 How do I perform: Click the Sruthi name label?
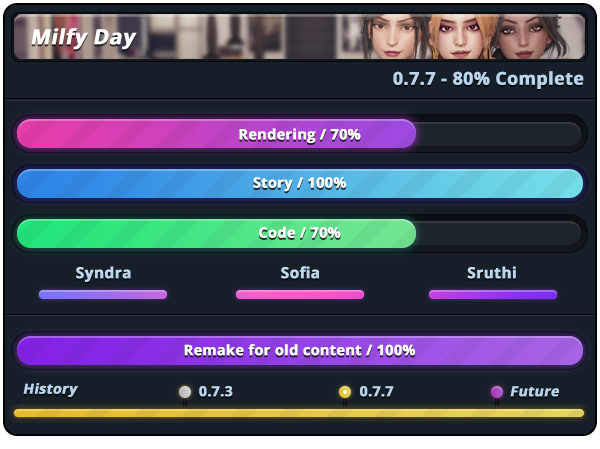(x=492, y=273)
